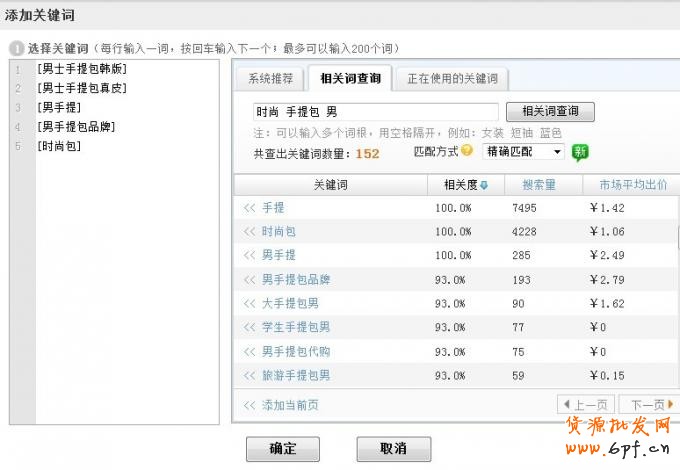
Task: Select the 男手提 keyword link in results
Action: (279, 255)
